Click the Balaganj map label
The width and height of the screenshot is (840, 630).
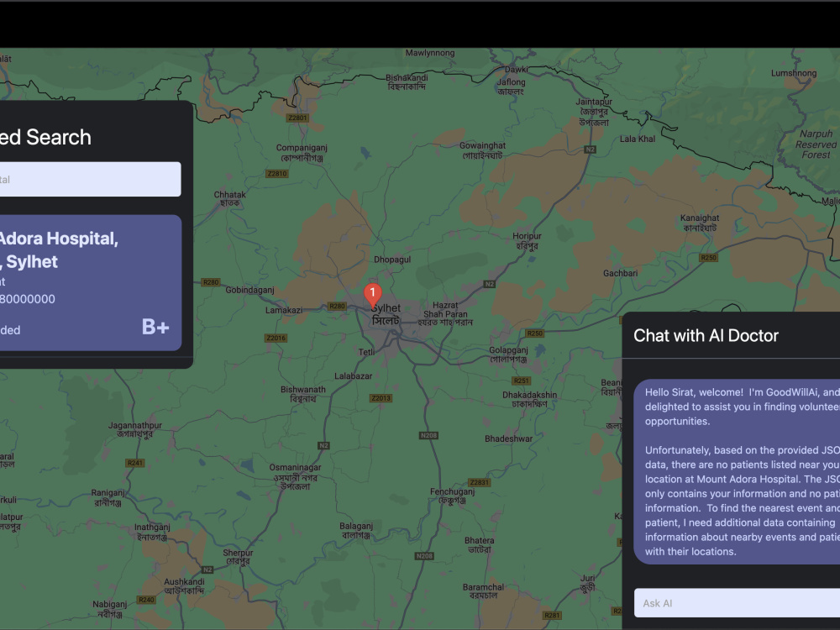355,530
